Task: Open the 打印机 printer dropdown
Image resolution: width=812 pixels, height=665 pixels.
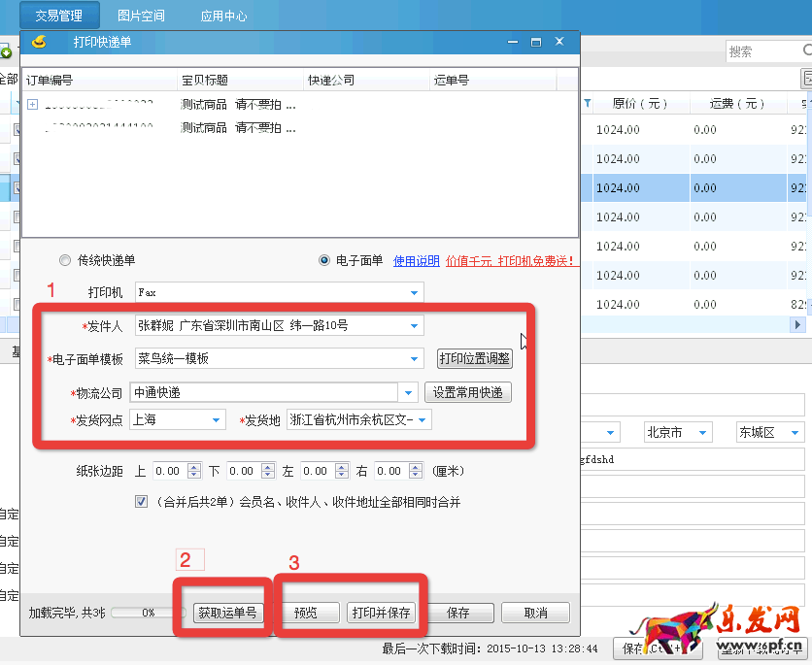Action: coord(415,291)
